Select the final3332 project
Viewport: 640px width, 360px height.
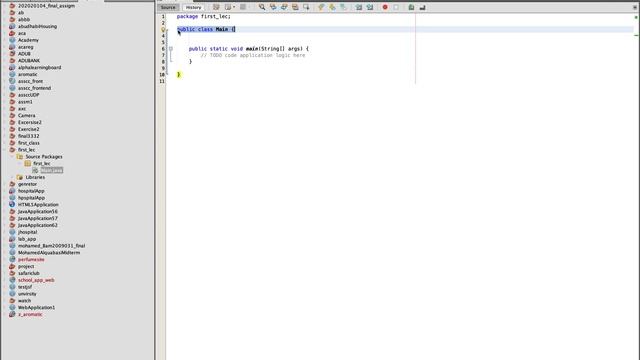29,136
